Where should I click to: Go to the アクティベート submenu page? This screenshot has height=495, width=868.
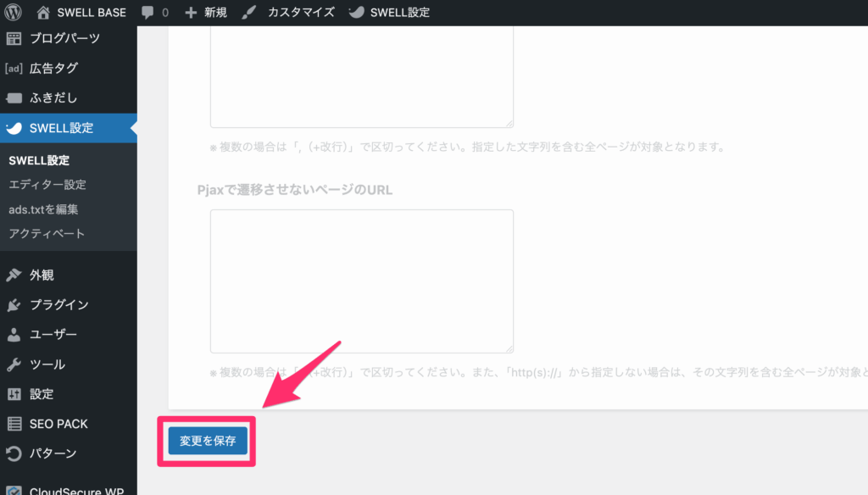(47, 234)
